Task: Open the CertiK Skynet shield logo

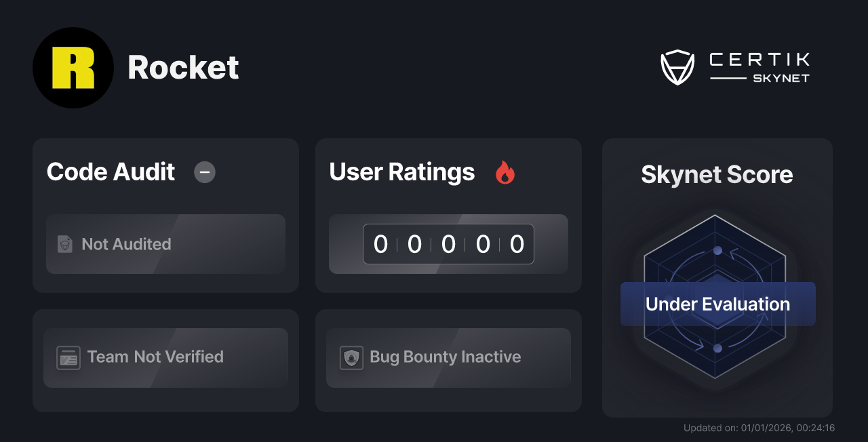Action: (x=677, y=66)
